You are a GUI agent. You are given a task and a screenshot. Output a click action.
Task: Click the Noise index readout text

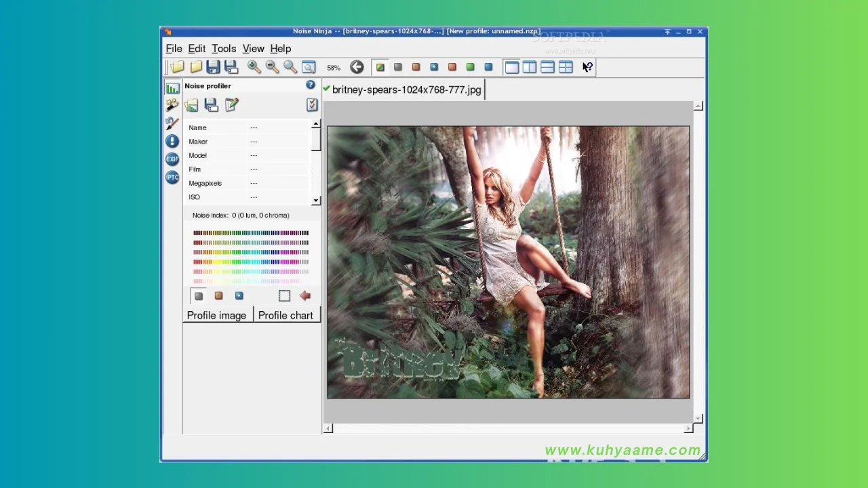point(241,216)
